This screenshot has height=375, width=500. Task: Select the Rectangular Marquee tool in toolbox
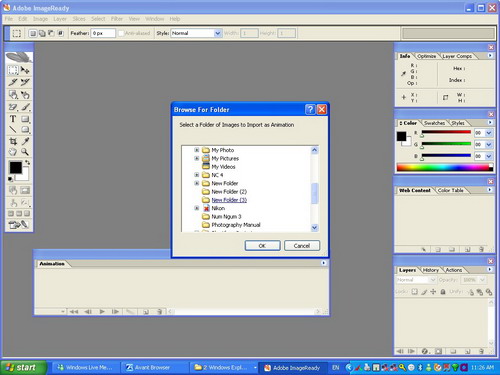(x=13, y=70)
